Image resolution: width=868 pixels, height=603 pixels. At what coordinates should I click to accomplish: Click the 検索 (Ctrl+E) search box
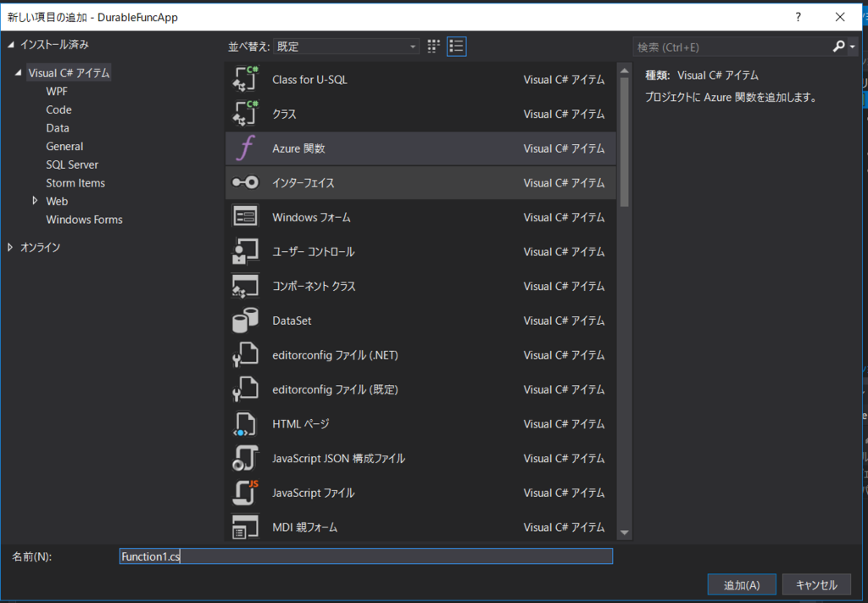coord(732,47)
